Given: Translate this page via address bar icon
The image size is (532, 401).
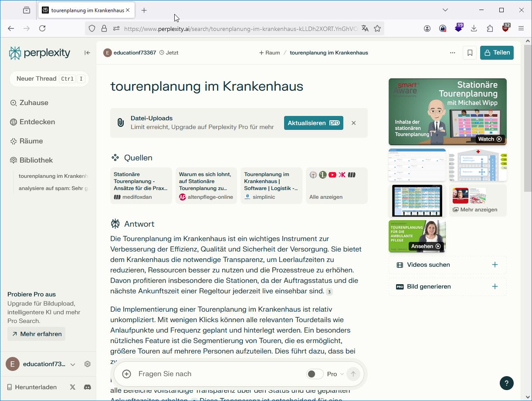Looking at the screenshot, I should click(365, 28).
